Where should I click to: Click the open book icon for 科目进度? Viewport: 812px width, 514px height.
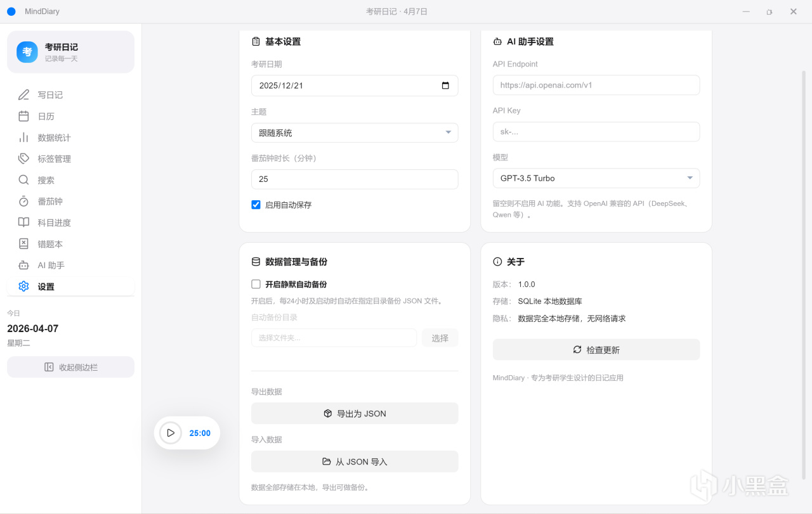pos(23,222)
